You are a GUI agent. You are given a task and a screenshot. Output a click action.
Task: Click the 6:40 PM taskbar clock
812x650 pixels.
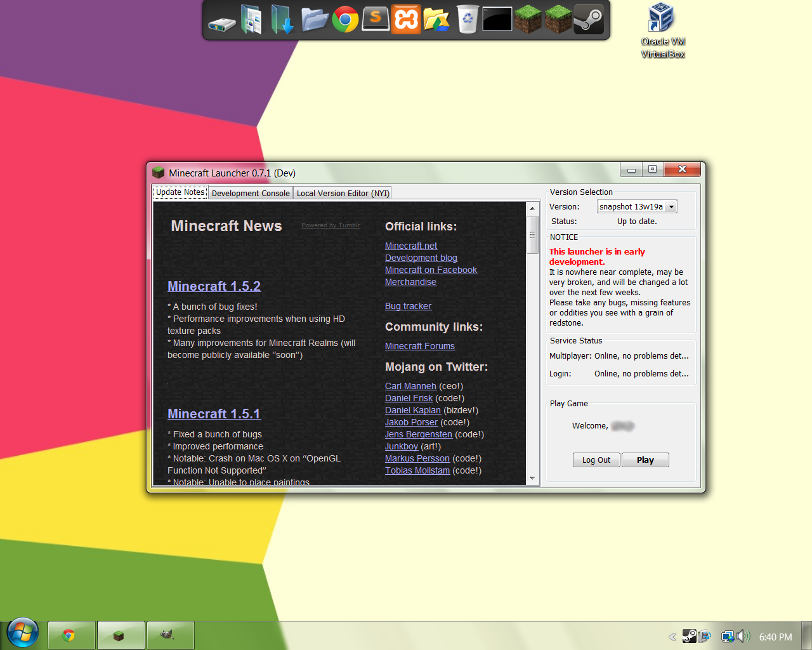point(776,637)
